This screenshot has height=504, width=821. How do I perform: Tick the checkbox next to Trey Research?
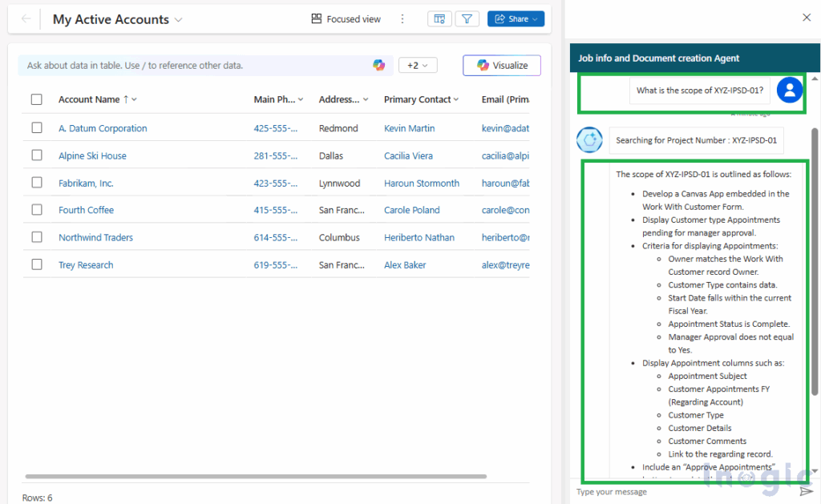pyautogui.click(x=36, y=264)
